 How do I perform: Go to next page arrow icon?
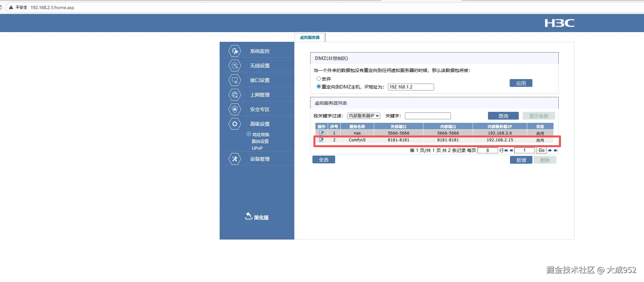pos(550,150)
